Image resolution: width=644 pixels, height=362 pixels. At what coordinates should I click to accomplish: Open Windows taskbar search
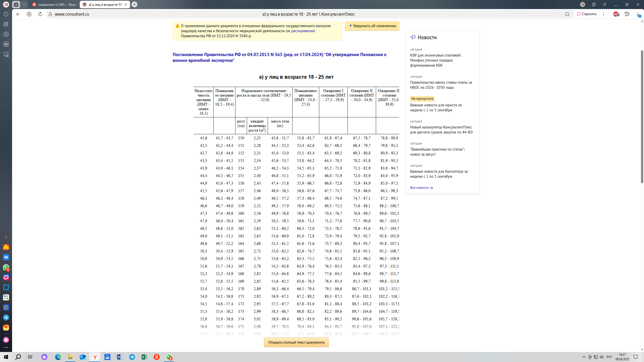[18, 357]
